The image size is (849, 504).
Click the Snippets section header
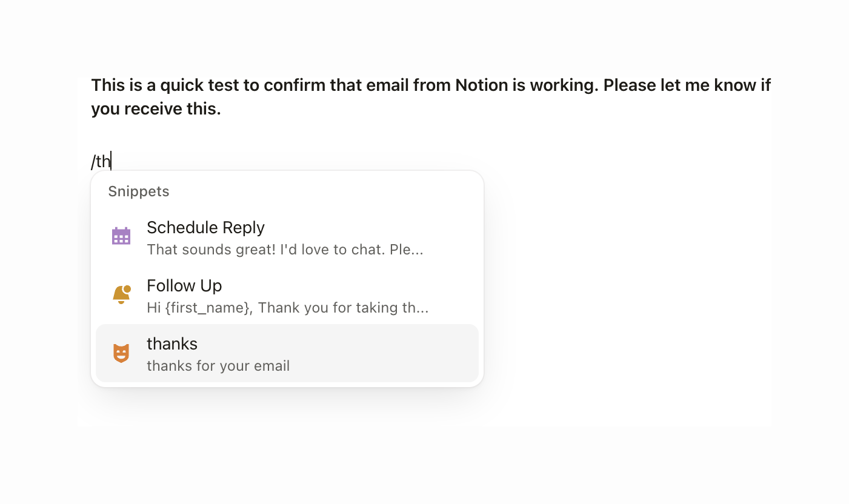(139, 191)
